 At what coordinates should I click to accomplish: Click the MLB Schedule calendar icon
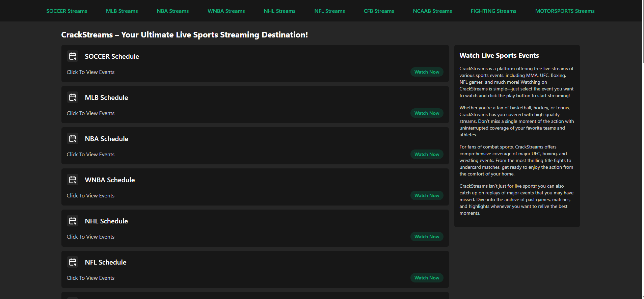(x=73, y=97)
